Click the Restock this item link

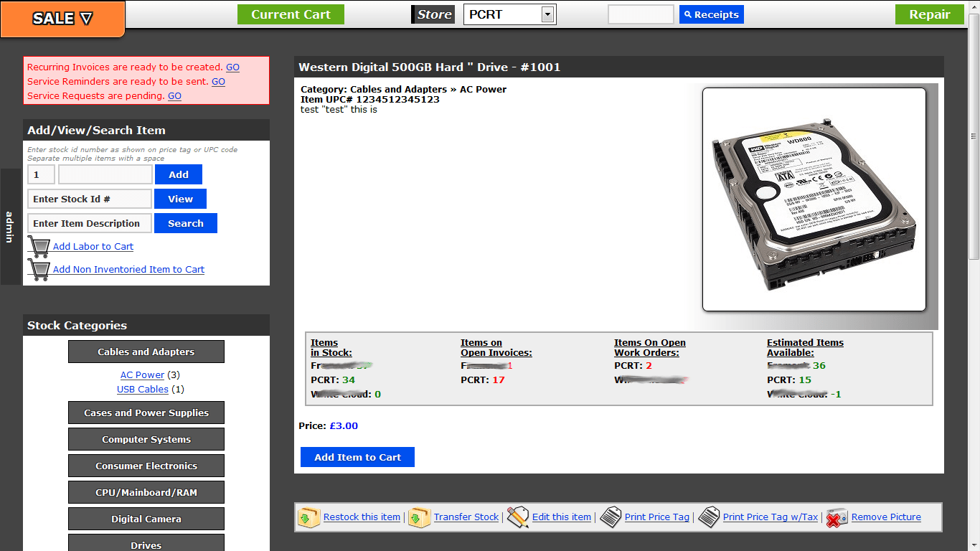pyautogui.click(x=362, y=517)
